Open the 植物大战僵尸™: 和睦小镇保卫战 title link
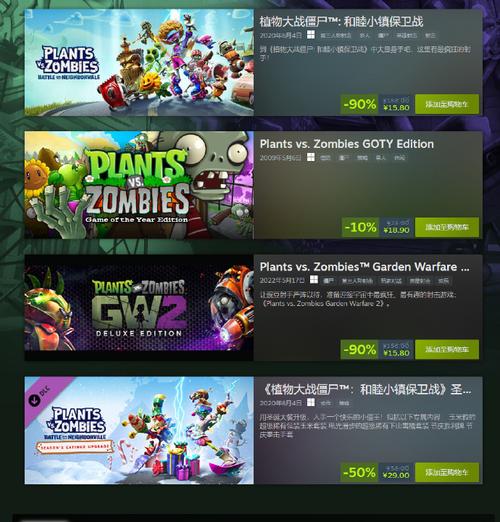The image size is (500, 522). click(341, 22)
